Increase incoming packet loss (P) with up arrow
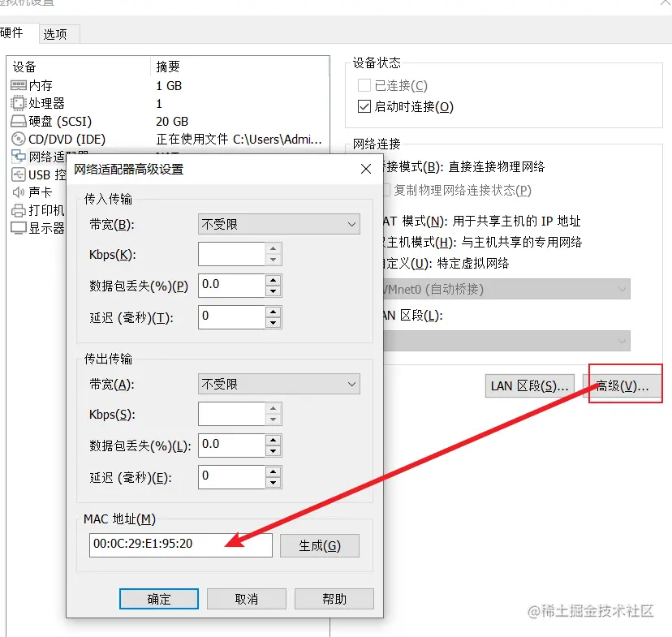Viewport: 672px width, 637px height. [273, 280]
